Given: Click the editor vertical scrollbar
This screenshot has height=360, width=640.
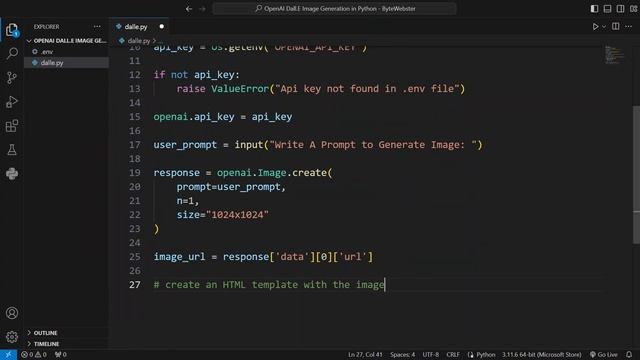Looking at the screenshot, I should [636, 176].
